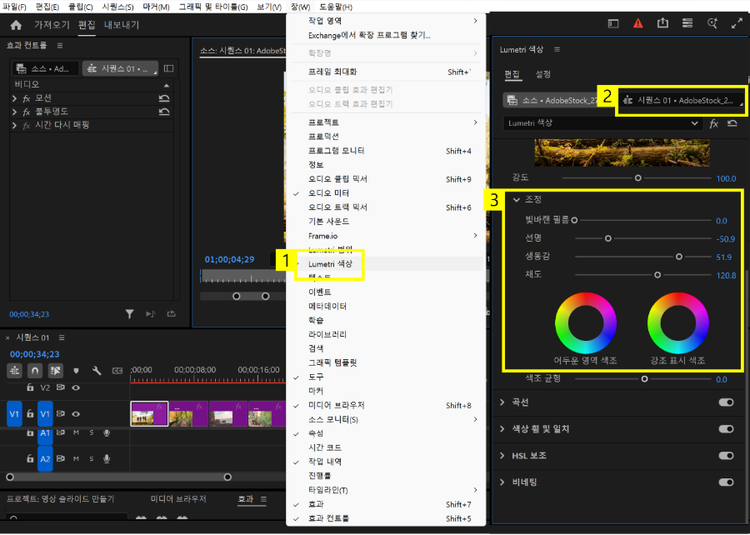The width and height of the screenshot is (750, 535).
Task: Select 소스 • AdobeStock button in Lumetri
Action: (552, 100)
